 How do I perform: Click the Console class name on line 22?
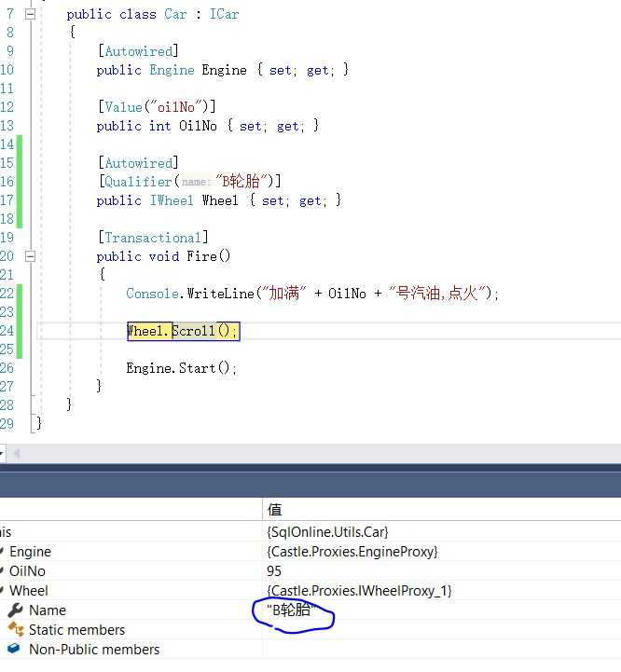(x=152, y=294)
